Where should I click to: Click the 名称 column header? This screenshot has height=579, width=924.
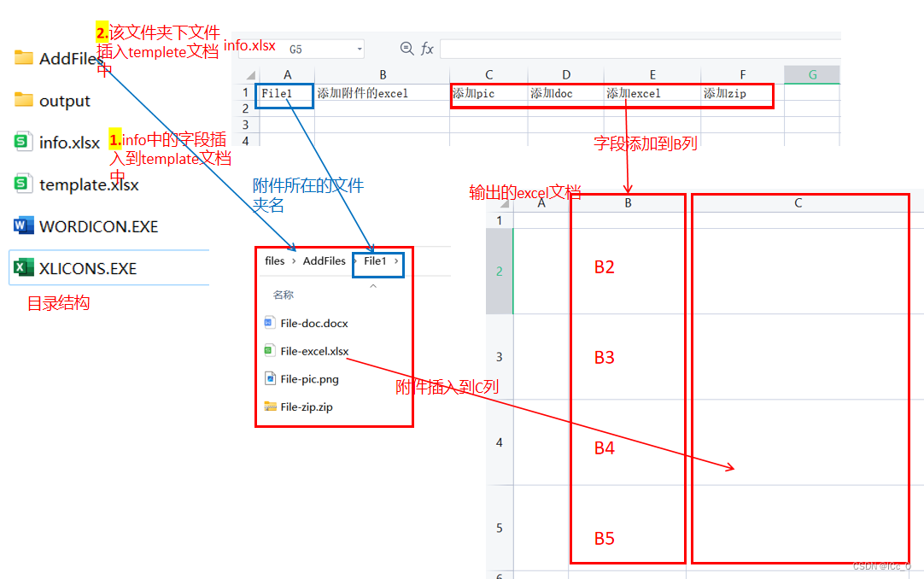click(284, 295)
